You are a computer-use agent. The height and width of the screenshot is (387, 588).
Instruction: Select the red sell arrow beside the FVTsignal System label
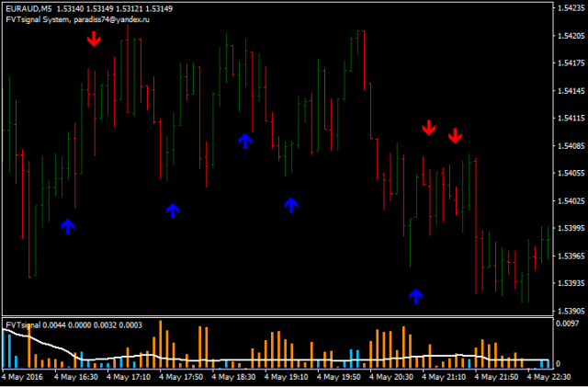click(94, 39)
